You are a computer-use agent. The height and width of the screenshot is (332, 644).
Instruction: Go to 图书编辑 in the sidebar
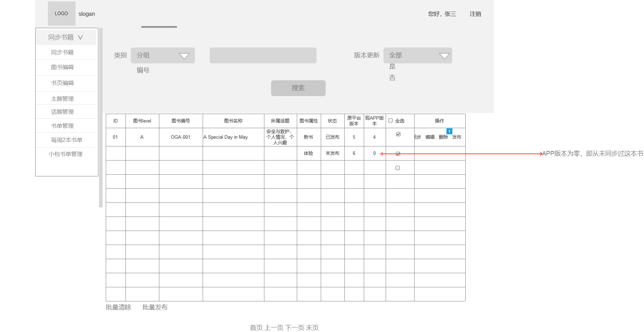pyautogui.click(x=62, y=67)
